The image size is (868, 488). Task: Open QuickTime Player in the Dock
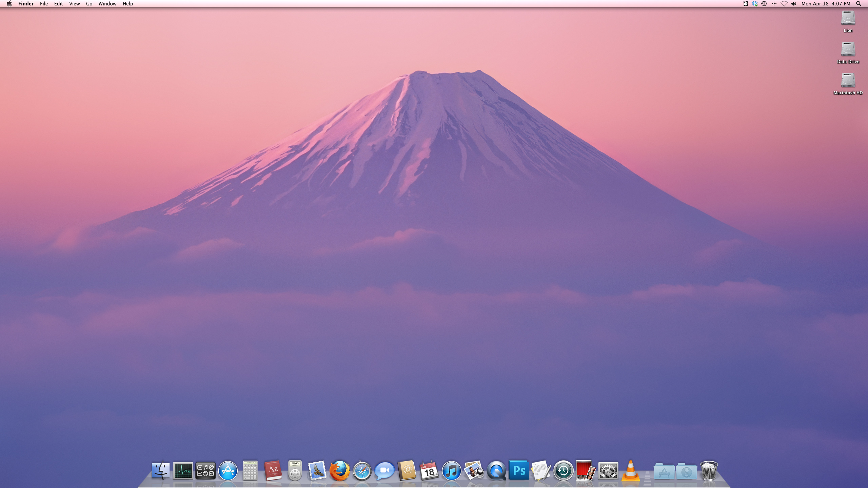[496, 471]
